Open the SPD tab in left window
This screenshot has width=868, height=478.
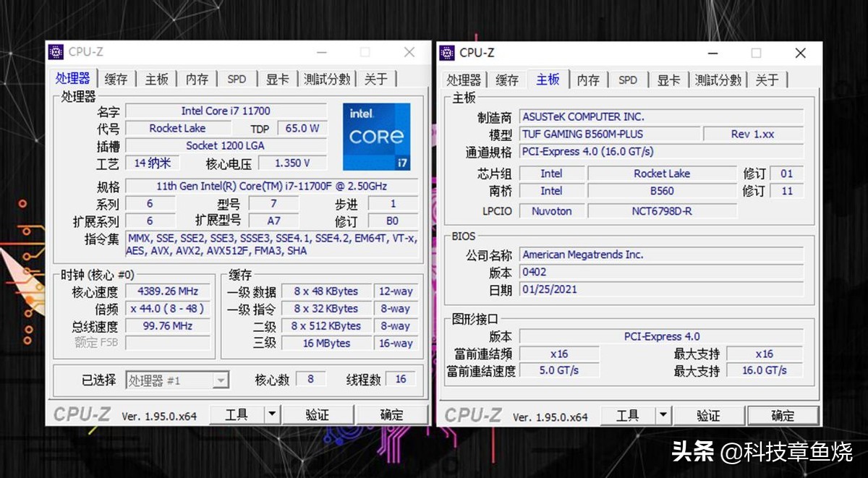click(x=237, y=78)
